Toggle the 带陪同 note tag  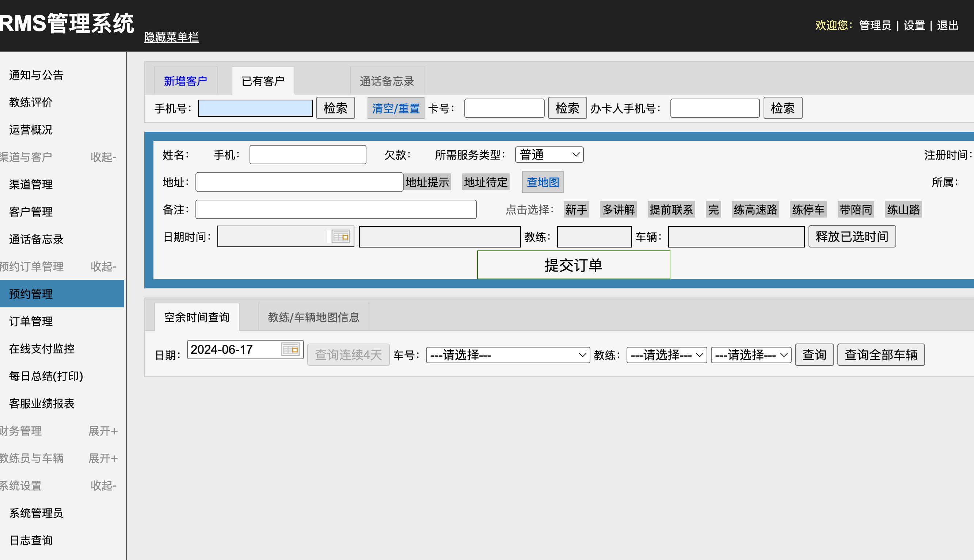click(x=856, y=210)
